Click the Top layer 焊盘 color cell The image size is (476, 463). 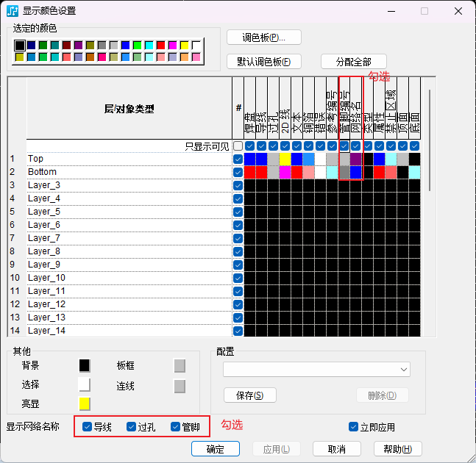[x=249, y=159]
